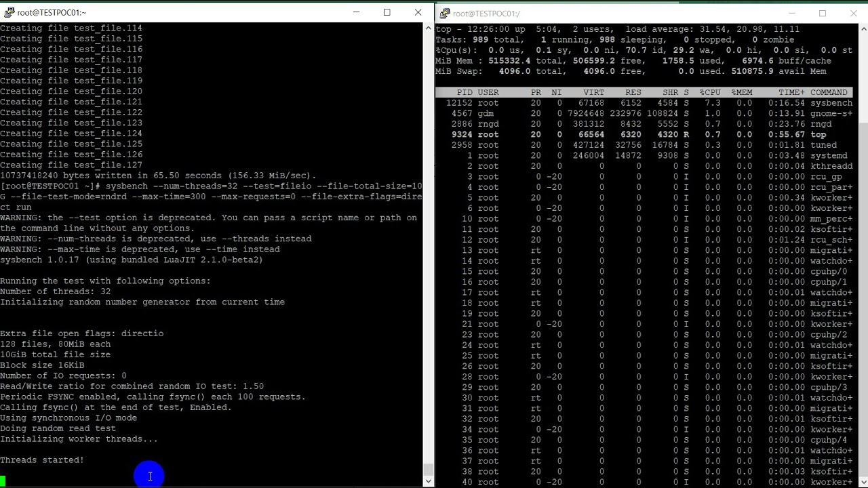Click 'Initializing worker threads...' line
868x488 pixels.
79,439
